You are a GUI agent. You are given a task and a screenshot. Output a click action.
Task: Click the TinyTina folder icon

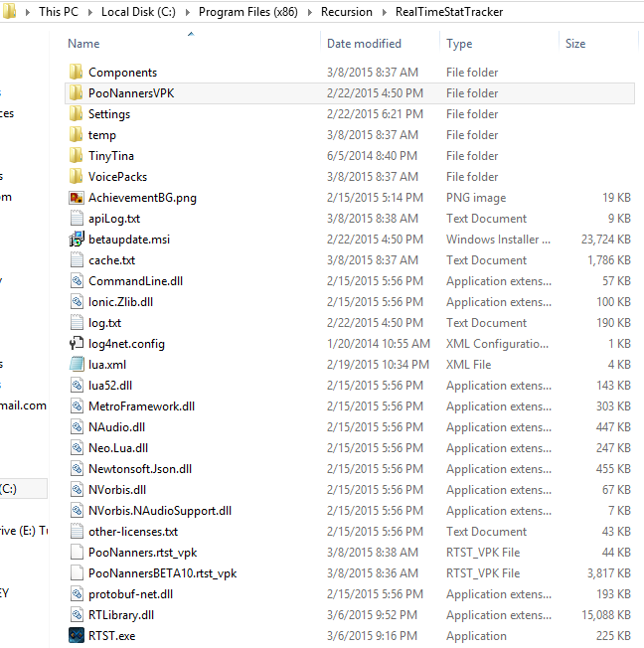[76, 156]
